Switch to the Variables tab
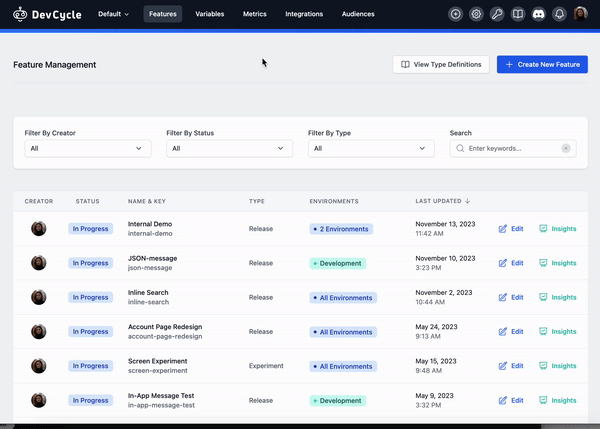This screenshot has height=429, width=600. 209,14
